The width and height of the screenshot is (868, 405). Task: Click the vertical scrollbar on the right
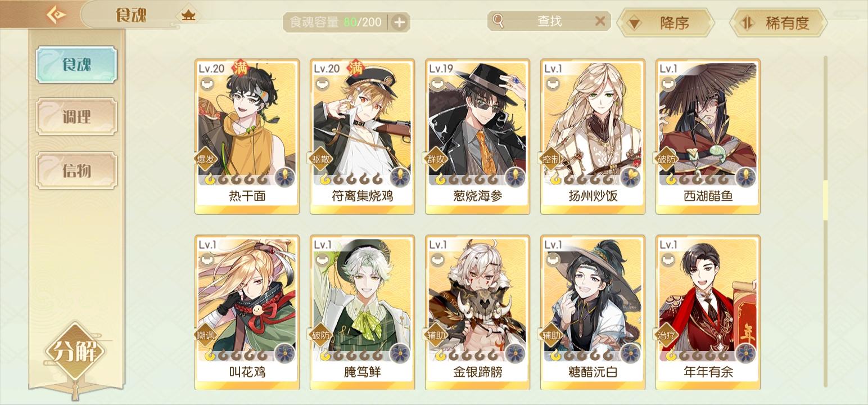[825, 200]
